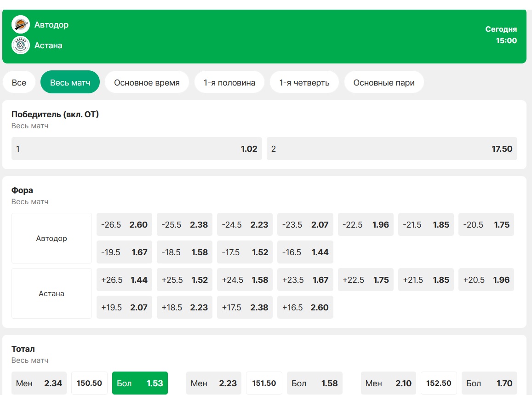Switch to Основное время tab
Viewport: 532px width, 395px height.
pyautogui.click(x=147, y=82)
